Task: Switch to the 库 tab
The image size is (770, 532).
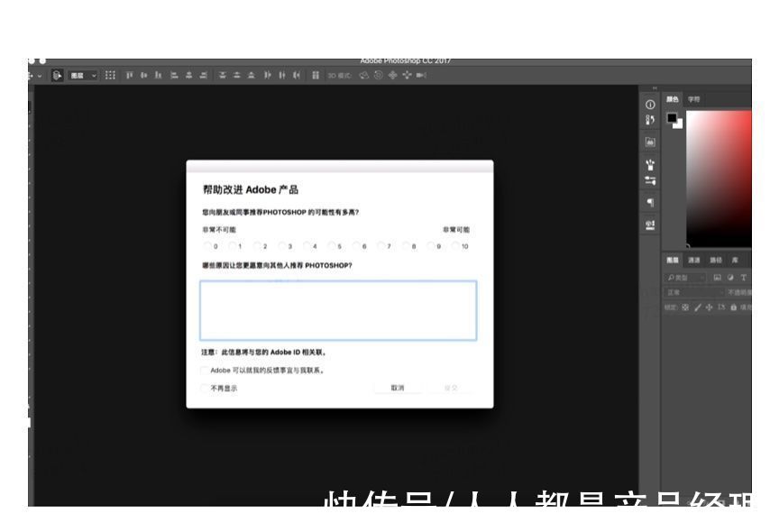Action: [735, 260]
